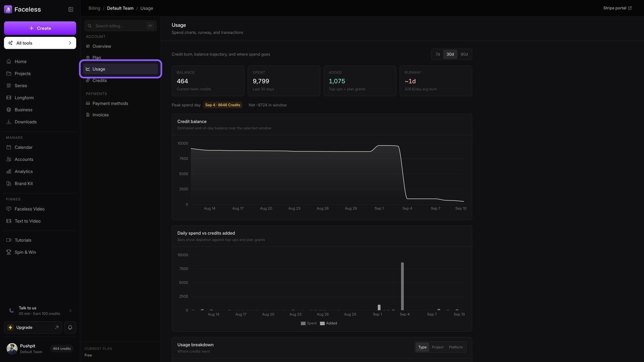
Task: Open the Projects folder section
Action: click(40, 74)
